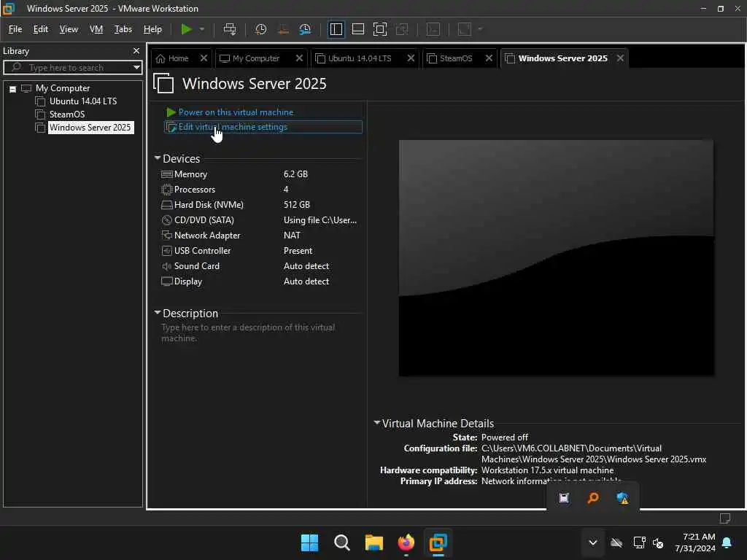Select SteamOS in the library tree

click(x=67, y=114)
